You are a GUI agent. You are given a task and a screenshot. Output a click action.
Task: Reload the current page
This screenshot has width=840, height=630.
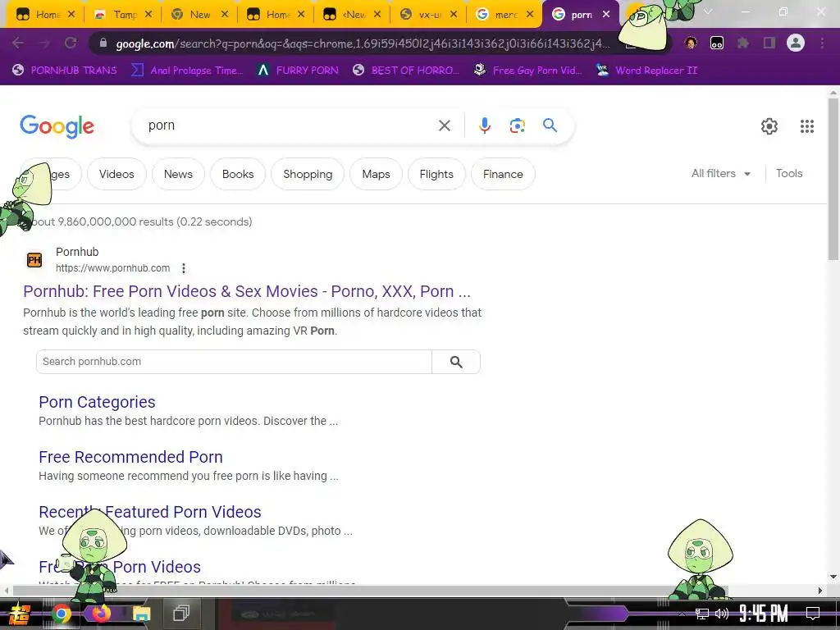point(71,43)
